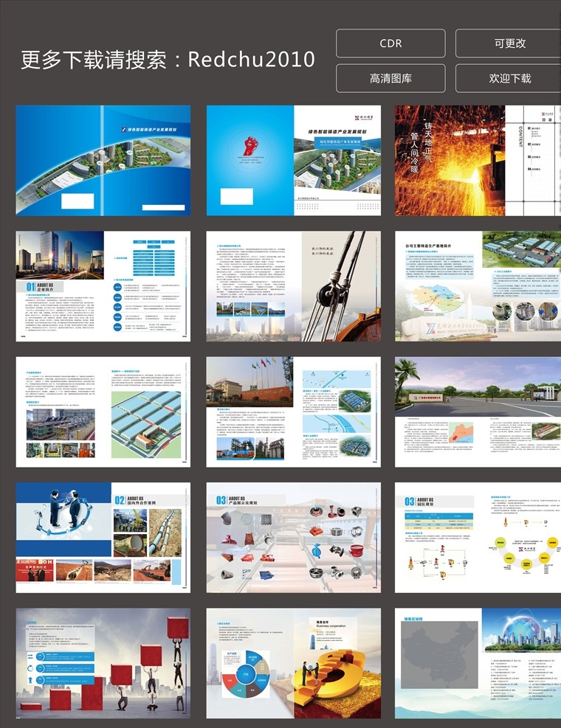
Task: Click the CDR button
Action: (390, 44)
